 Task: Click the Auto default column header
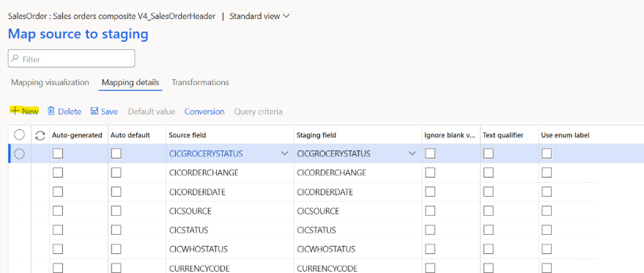pyautogui.click(x=130, y=135)
